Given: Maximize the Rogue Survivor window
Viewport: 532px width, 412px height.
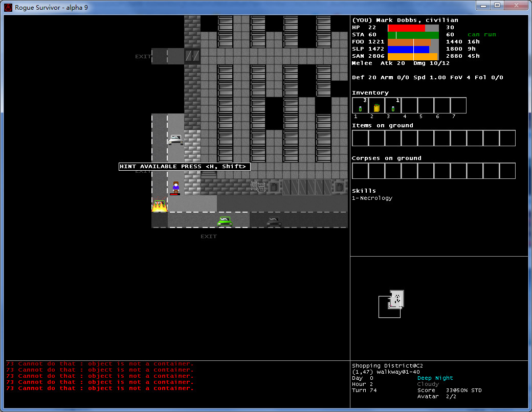Looking at the screenshot, I should [497, 6].
